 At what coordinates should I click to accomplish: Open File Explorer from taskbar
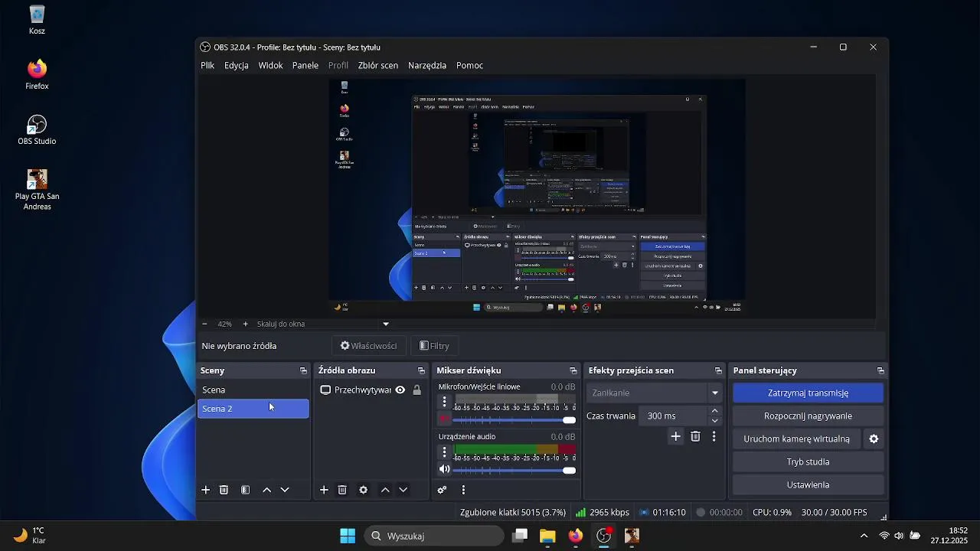coord(547,536)
